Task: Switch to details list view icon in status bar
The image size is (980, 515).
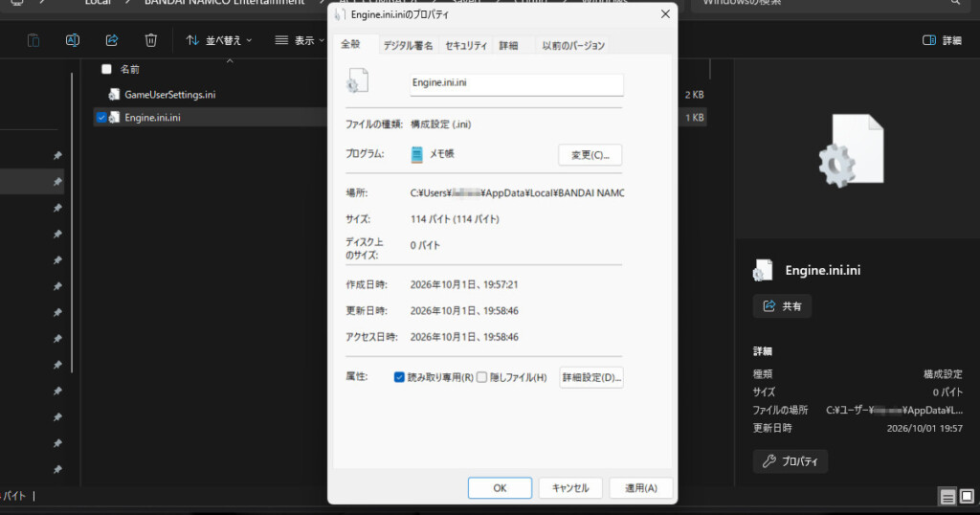Action: (x=947, y=497)
